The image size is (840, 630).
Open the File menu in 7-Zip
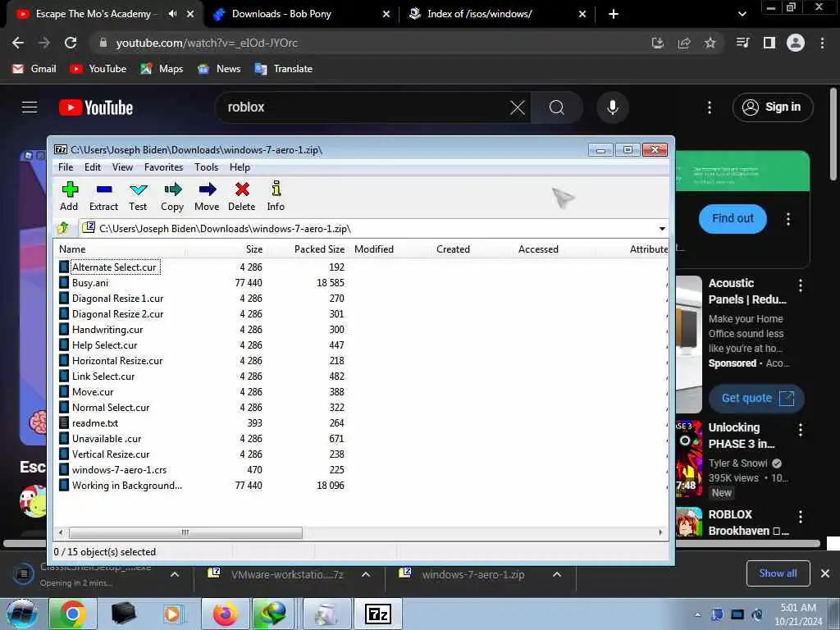[x=66, y=167]
